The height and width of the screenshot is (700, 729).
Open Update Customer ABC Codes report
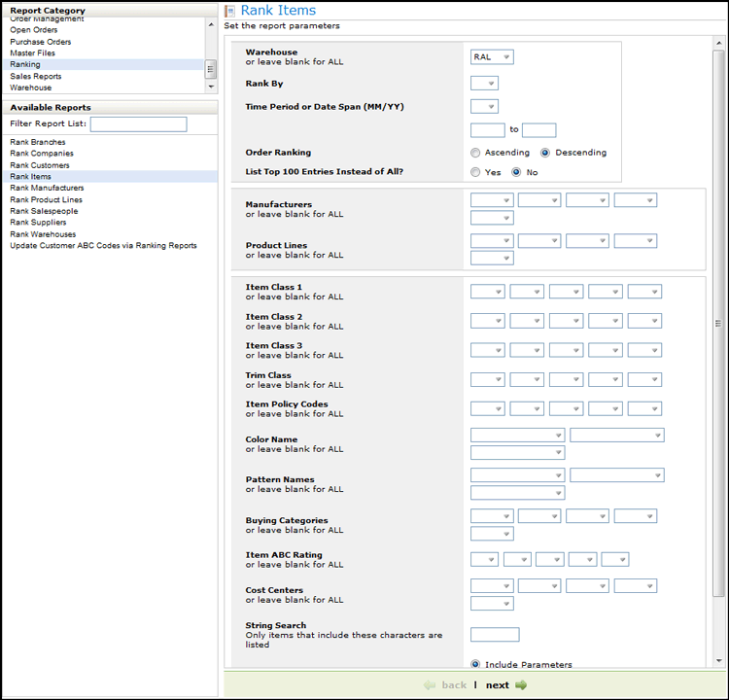click(x=103, y=246)
